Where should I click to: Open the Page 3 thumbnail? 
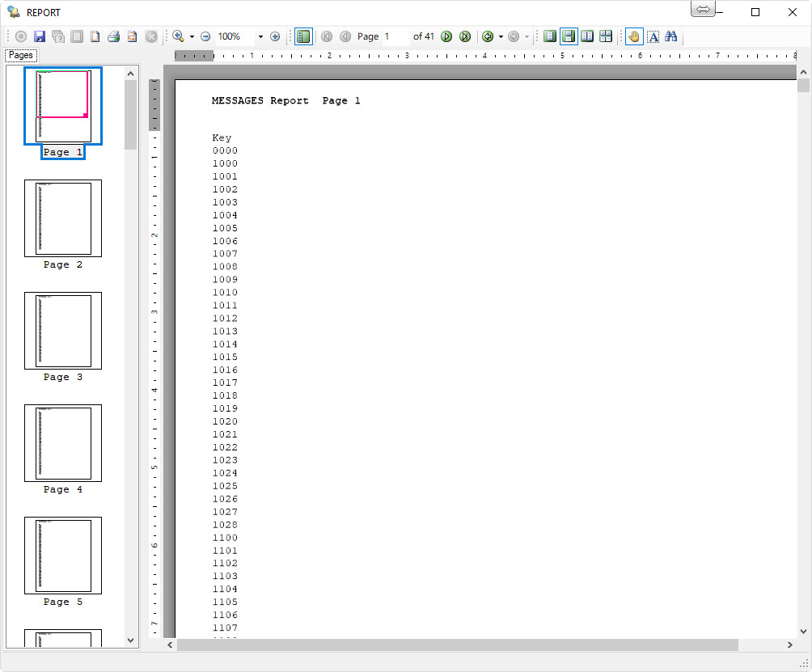pos(63,330)
